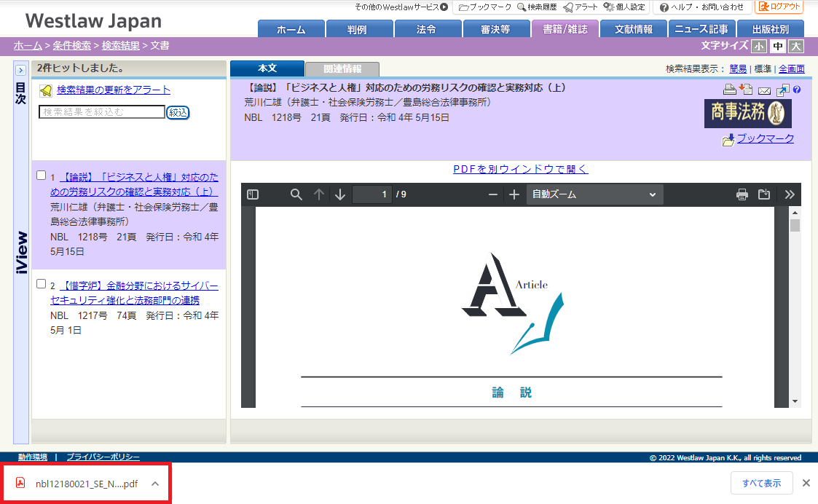Go to previous PDF page arrow

pos(319,194)
